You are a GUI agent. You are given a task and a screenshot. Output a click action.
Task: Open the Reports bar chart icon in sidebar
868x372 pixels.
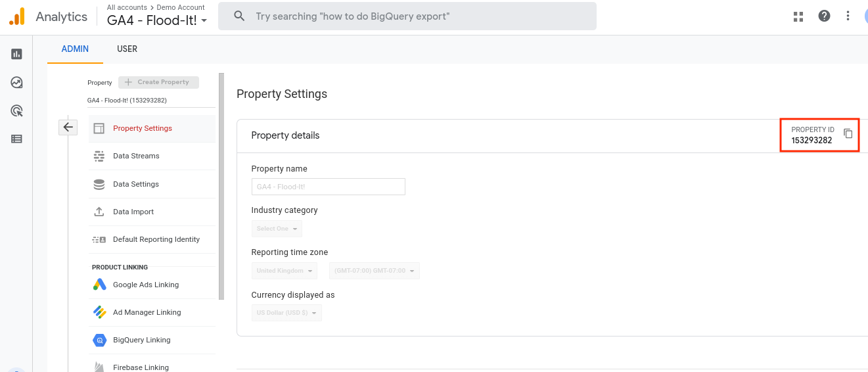point(16,54)
